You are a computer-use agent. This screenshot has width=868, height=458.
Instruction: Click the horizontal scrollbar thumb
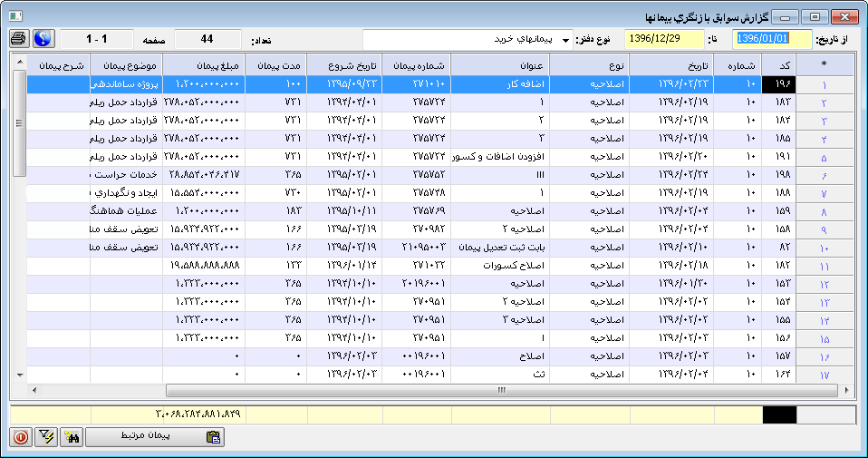tap(501, 391)
